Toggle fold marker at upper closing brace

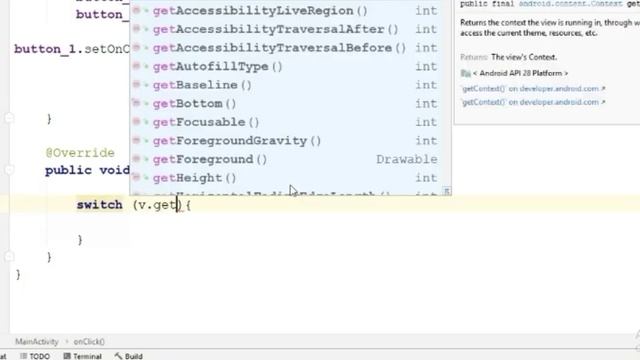9,118
